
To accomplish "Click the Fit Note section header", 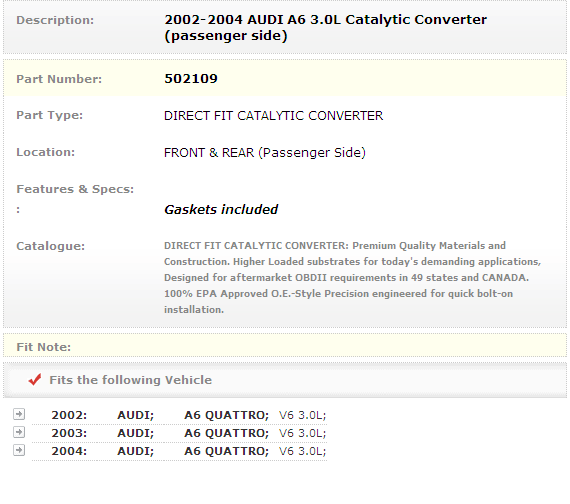I will 44,347.
